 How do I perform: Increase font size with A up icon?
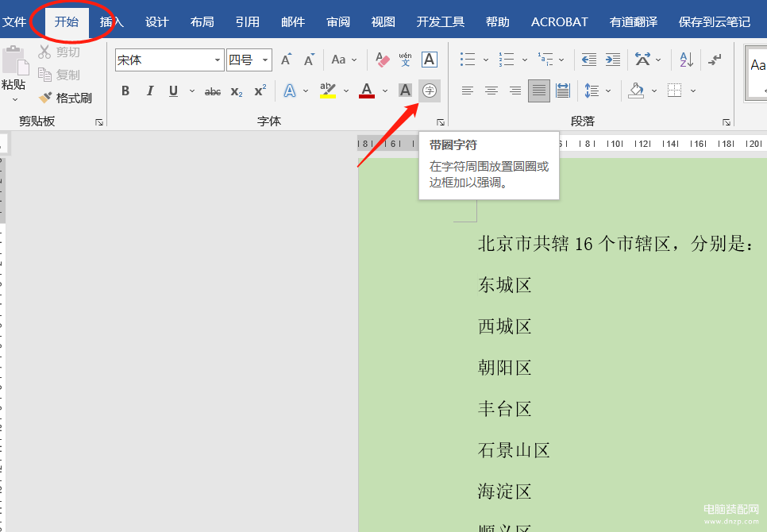click(287, 60)
